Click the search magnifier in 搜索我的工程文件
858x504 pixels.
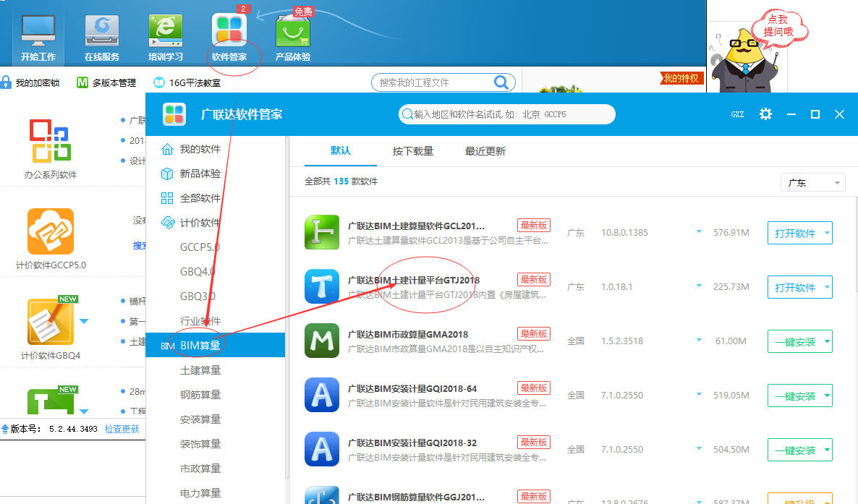[501, 82]
